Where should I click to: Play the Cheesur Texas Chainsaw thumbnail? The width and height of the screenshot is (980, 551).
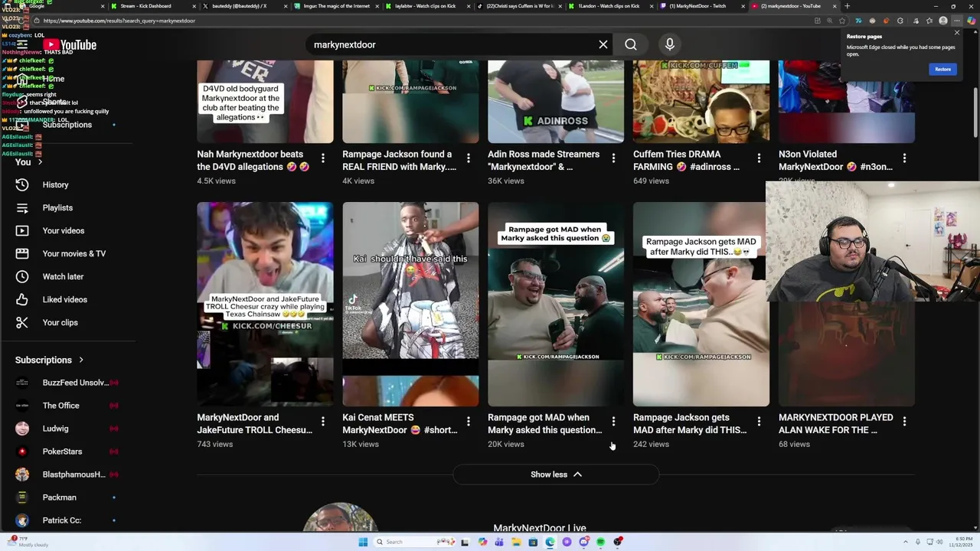(x=265, y=304)
